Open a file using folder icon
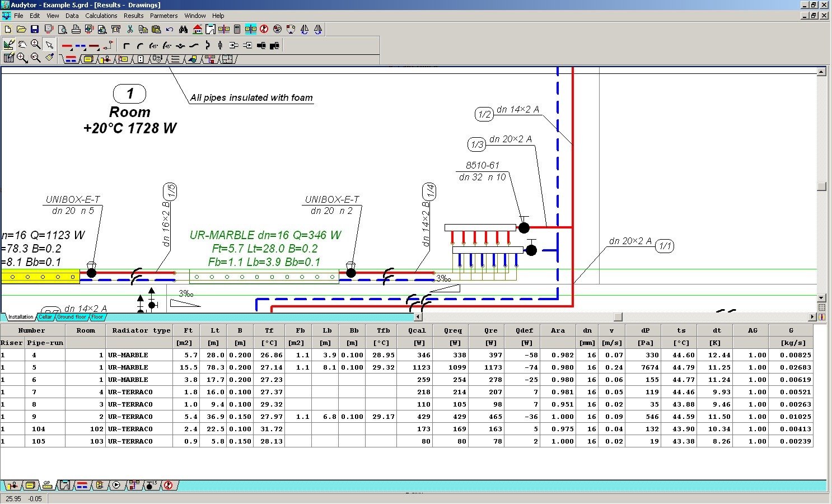This screenshot has height=504, width=832. coord(21,29)
